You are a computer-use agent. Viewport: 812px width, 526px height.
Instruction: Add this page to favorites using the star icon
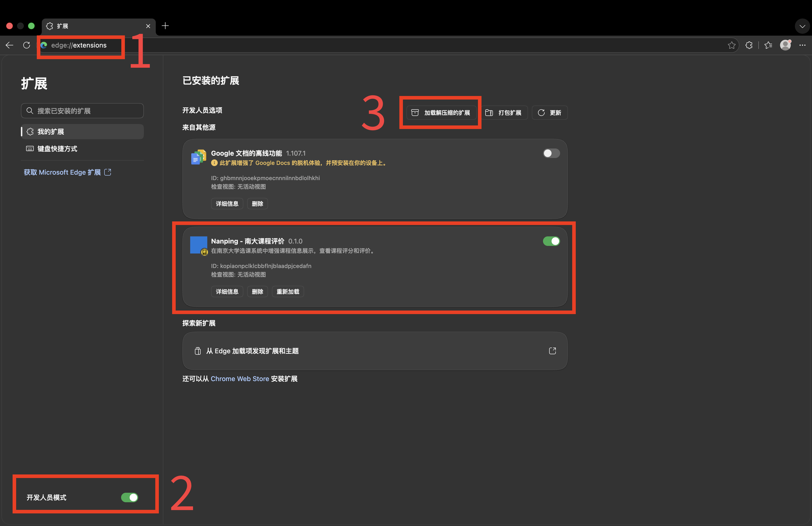click(731, 45)
